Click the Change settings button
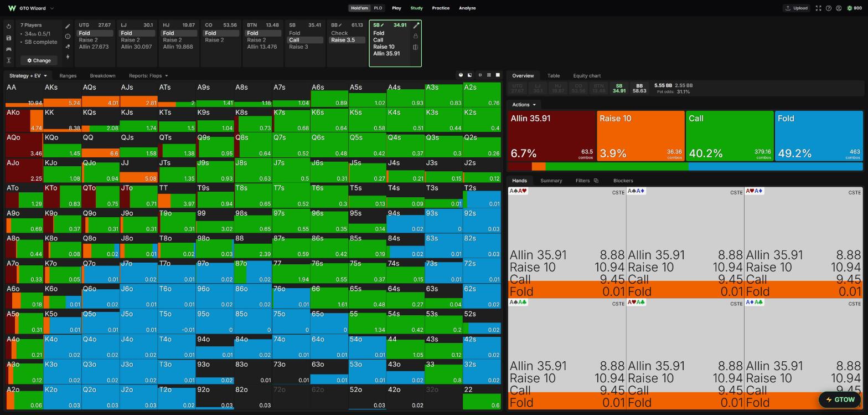The width and height of the screenshot is (868, 415). pyautogui.click(x=39, y=60)
